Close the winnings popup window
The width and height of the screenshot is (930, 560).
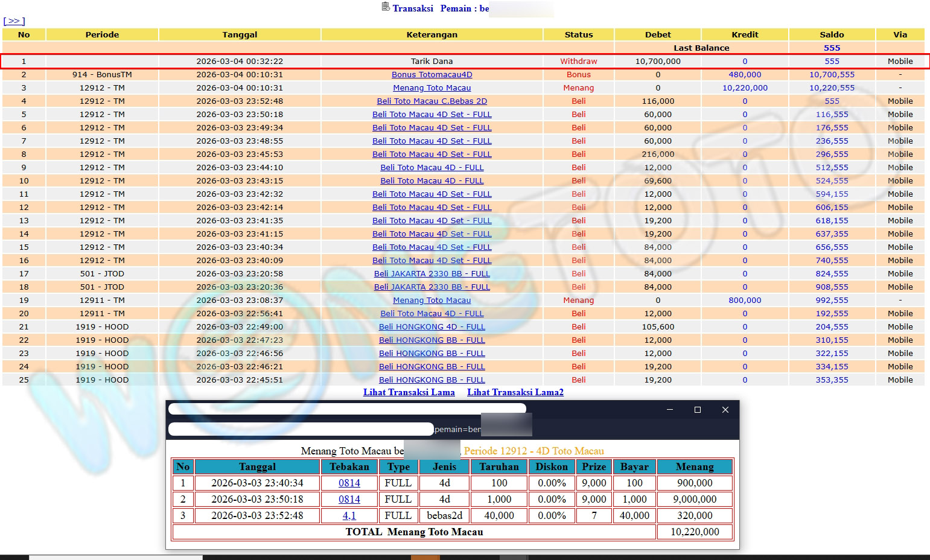pos(725,410)
